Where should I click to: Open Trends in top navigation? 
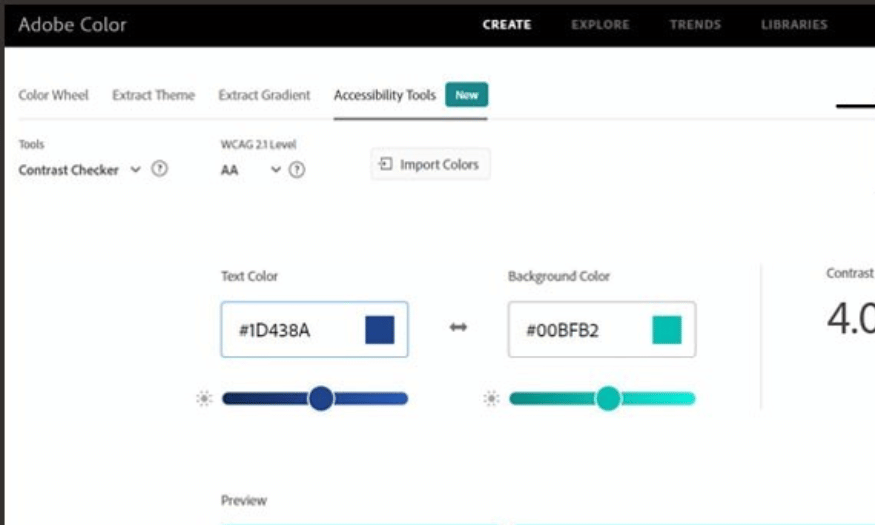point(695,25)
